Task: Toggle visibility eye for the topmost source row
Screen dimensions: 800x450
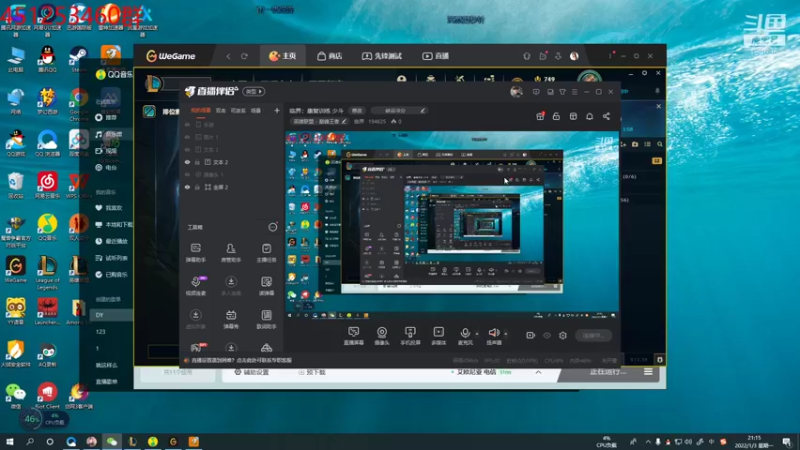Action: point(187,124)
